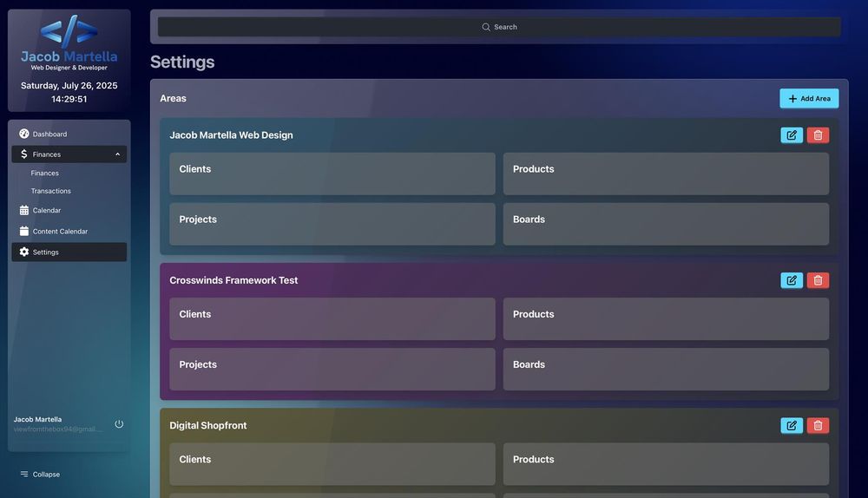Viewport: 868px width, 498px height.
Task: Open Projects card under Crosswinds Framework Test
Action: pos(332,369)
